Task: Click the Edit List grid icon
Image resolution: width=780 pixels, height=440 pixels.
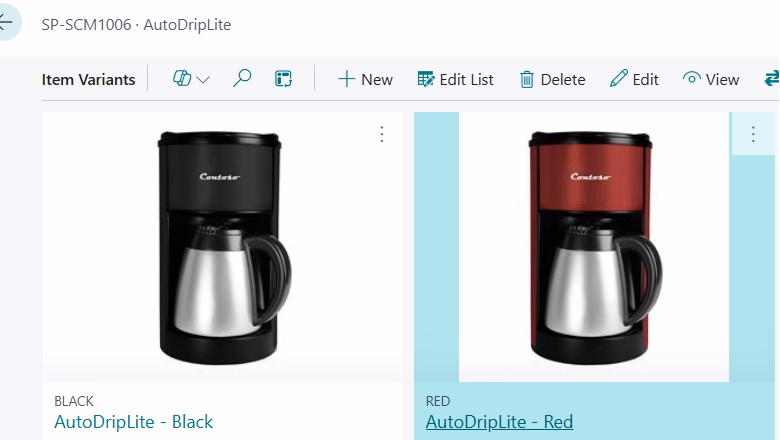Action: (426, 79)
